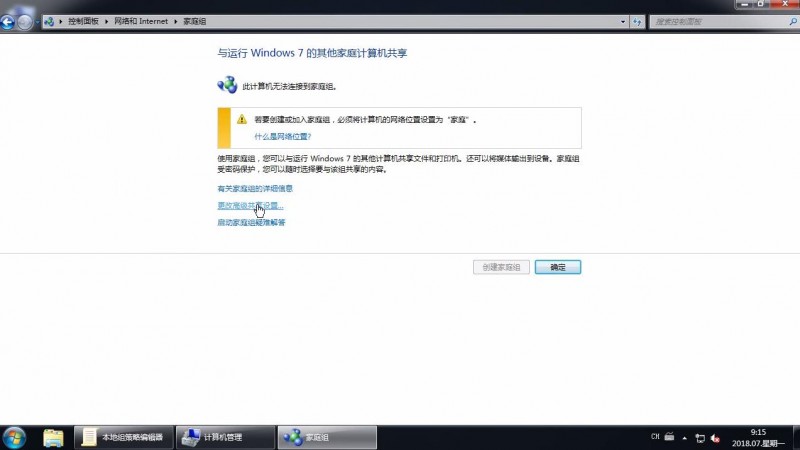
Task: Minimize the 家庭组 window
Action: [744, 4]
